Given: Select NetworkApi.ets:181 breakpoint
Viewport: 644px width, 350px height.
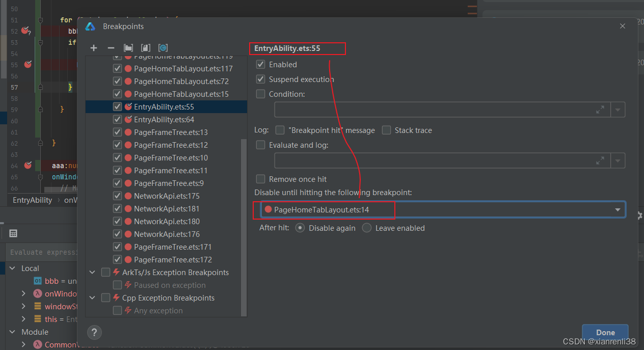Looking at the screenshot, I should (166, 209).
